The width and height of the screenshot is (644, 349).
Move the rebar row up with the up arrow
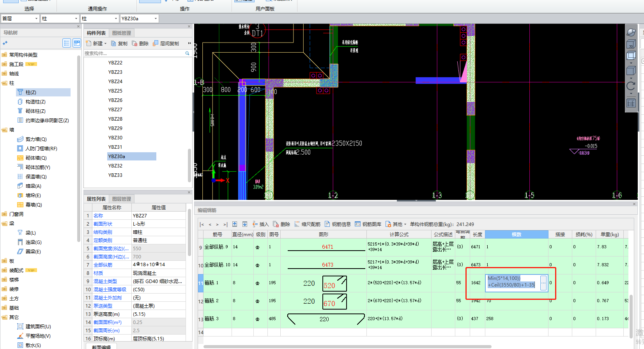(x=235, y=224)
